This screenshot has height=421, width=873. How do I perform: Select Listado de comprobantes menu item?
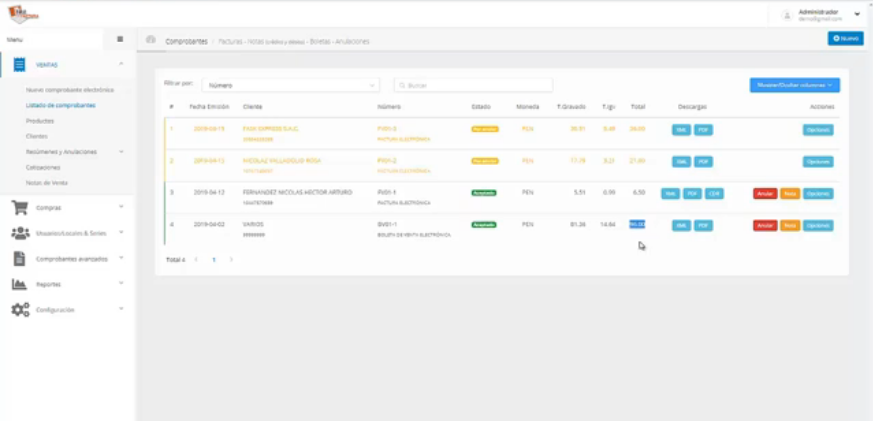61,105
